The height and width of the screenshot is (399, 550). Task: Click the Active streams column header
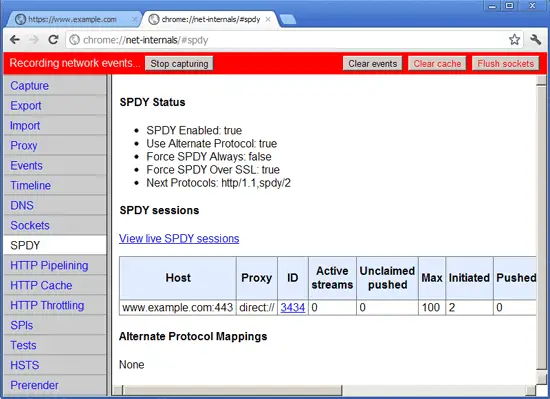332,278
